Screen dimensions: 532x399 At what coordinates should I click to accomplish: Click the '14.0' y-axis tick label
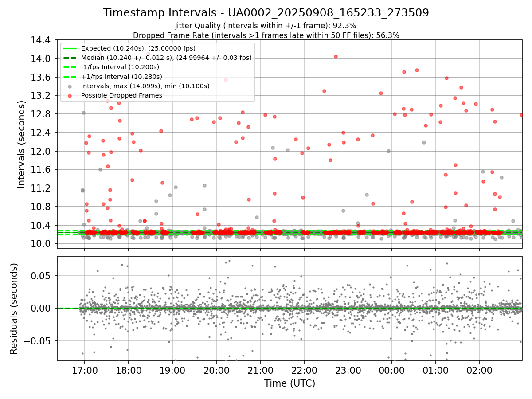40,59
